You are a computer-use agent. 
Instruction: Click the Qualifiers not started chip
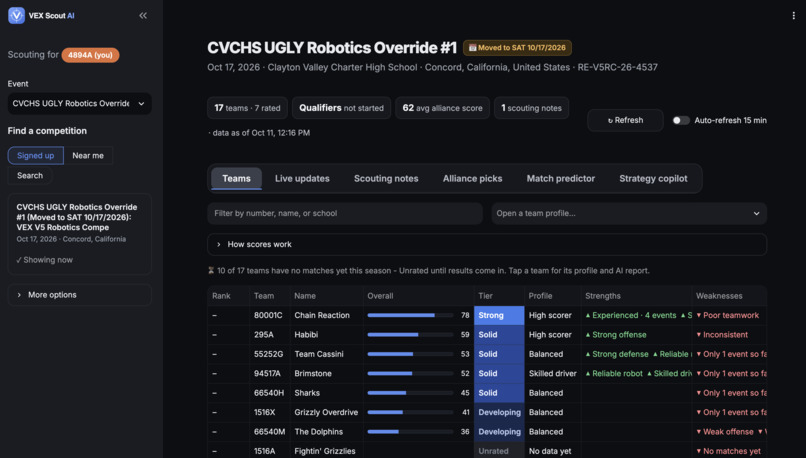click(341, 108)
